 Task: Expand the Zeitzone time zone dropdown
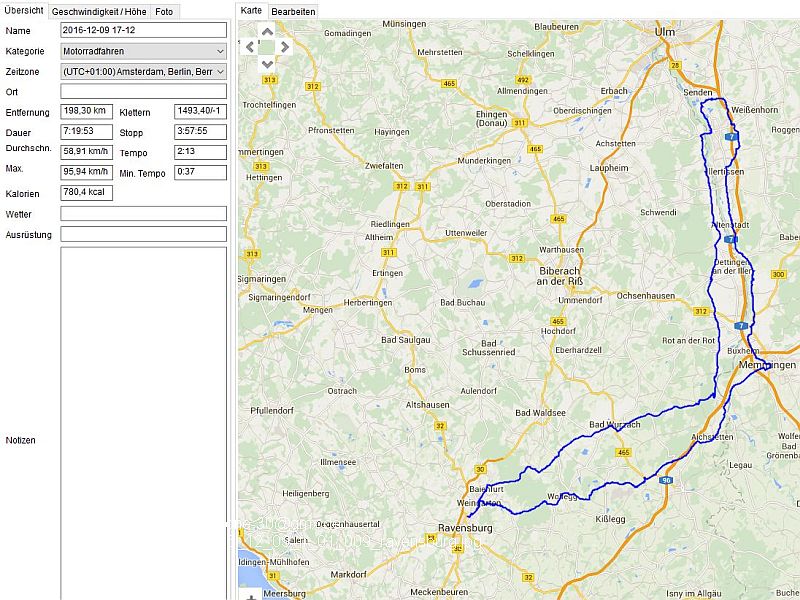click(x=143, y=71)
